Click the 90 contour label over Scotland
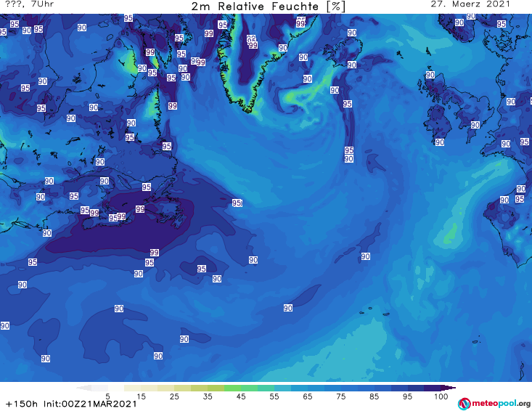This screenshot has width=532, height=411. tap(430, 75)
